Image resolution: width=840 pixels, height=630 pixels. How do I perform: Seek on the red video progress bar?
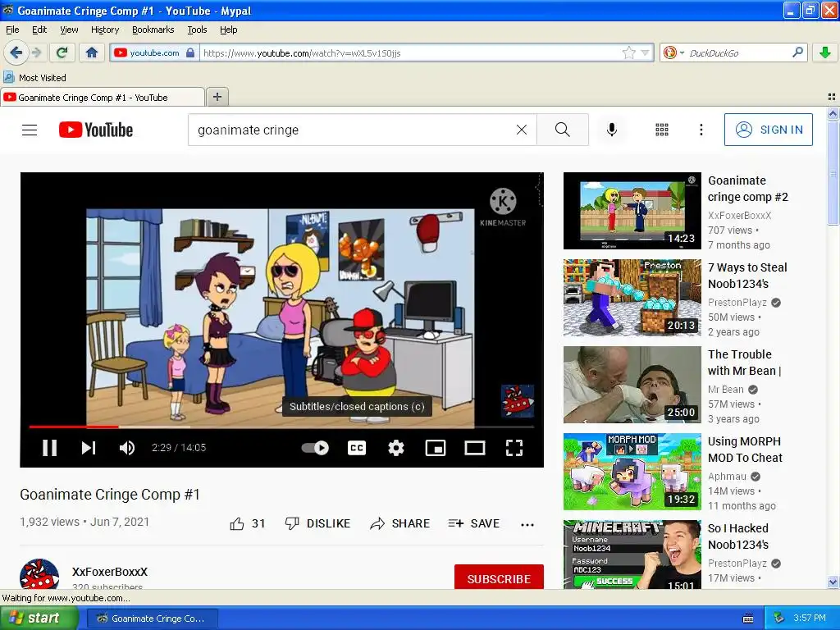[x=281, y=427]
